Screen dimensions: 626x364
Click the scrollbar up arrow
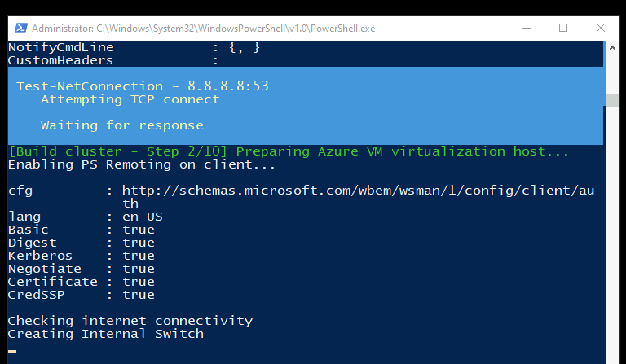(612, 48)
